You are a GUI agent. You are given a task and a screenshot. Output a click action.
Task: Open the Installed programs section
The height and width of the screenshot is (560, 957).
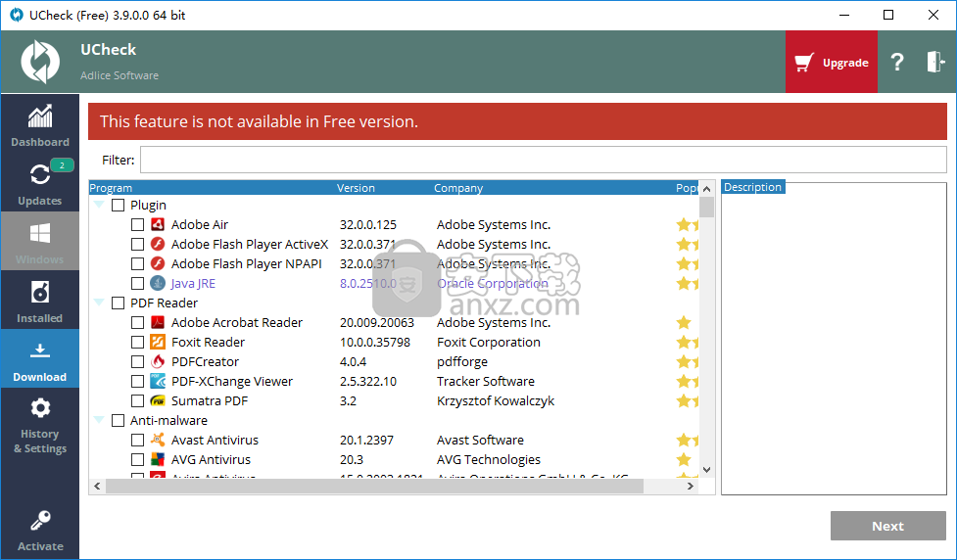point(40,300)
